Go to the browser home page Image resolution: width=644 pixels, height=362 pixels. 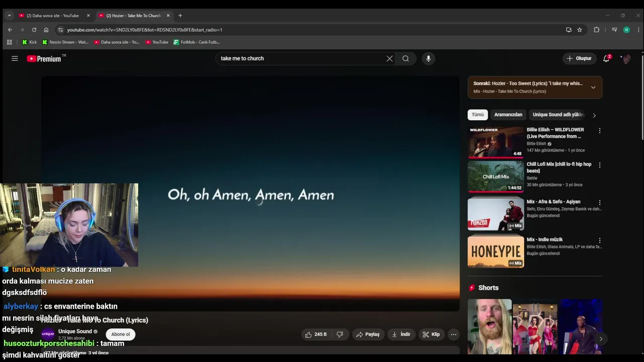pos(46,30)
